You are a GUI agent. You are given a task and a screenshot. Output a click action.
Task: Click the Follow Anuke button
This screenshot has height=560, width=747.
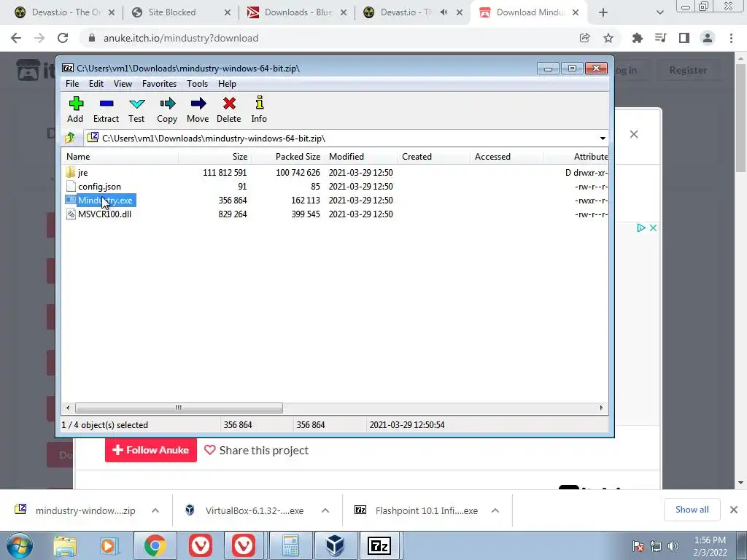tap(150, 450)
